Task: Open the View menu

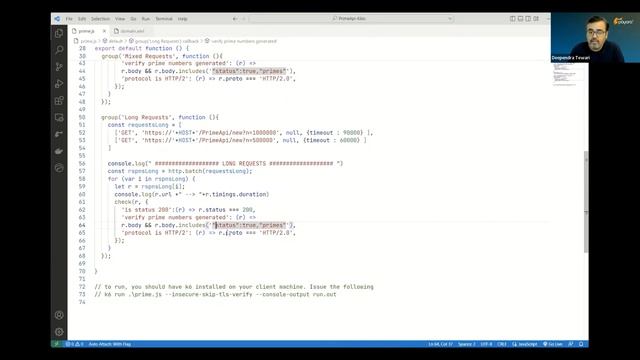Action: pos(120,19)
